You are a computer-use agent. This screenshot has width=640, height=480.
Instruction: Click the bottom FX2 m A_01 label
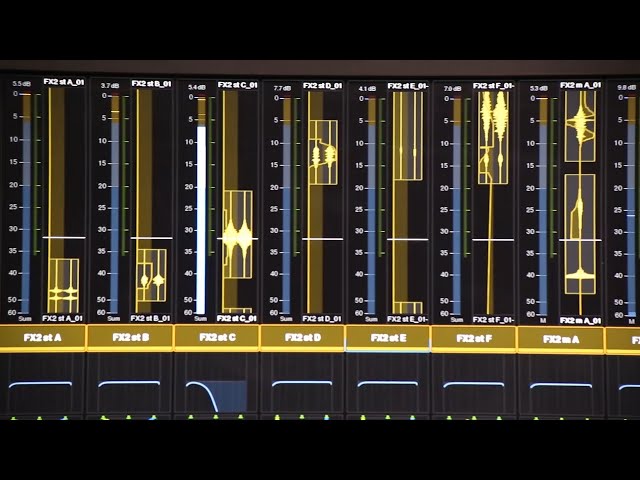[x=580, y=321]
